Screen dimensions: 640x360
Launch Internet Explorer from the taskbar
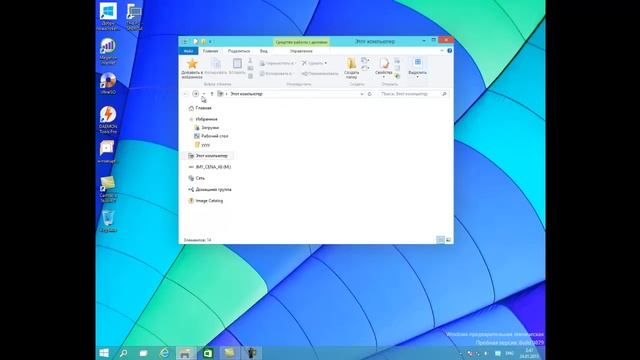tap(164, 353)
